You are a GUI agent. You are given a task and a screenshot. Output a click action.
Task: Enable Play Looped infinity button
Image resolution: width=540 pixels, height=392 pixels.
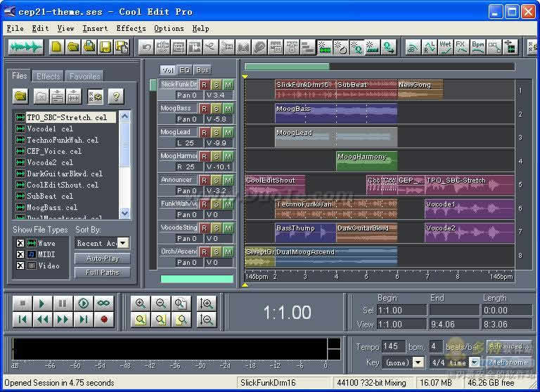(x=103, y=303)
